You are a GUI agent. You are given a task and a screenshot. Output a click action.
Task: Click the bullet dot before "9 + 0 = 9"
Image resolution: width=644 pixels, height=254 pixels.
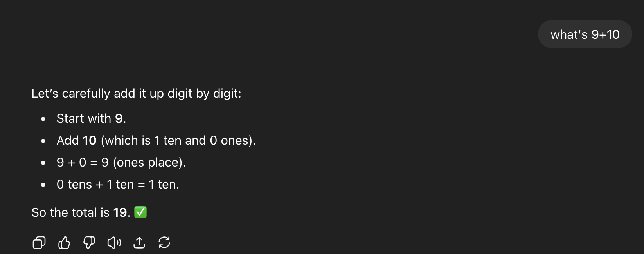pos(43,163)
